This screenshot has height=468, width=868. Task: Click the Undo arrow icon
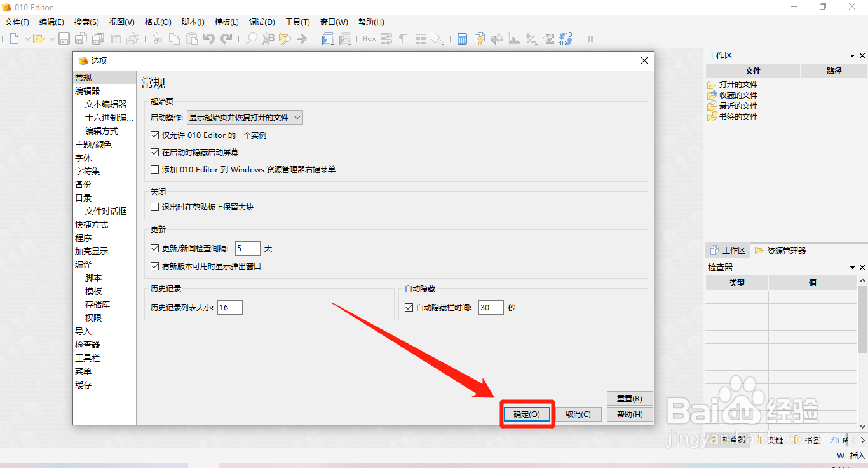(209, 39)
